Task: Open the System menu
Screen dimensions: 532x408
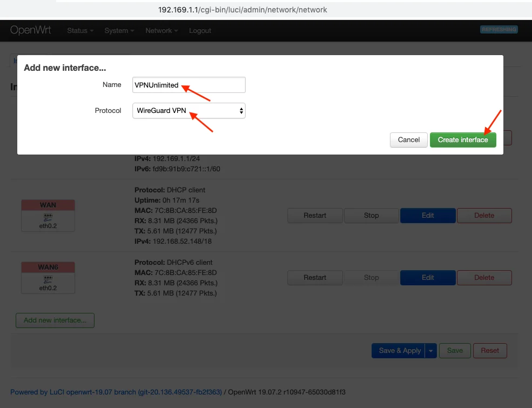Action: [119, 31]
